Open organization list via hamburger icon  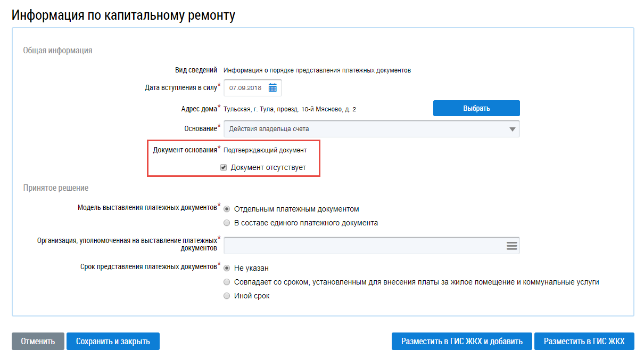511,246
